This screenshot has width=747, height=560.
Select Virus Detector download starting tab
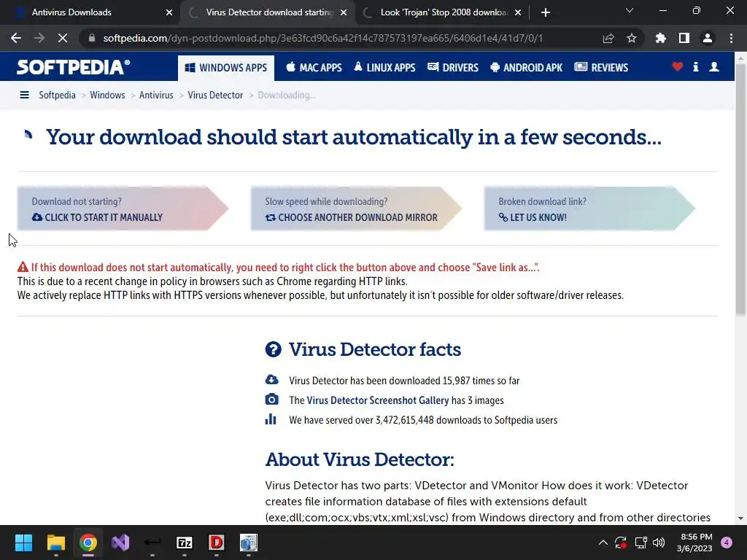(x=268, y=12)
